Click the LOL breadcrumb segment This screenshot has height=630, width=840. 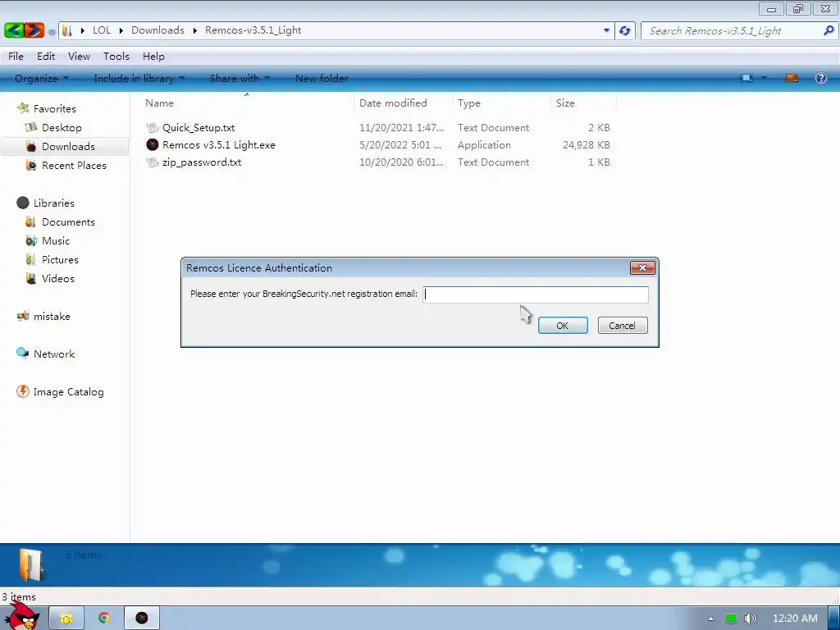pyautogui.click(x=102, y=30)
